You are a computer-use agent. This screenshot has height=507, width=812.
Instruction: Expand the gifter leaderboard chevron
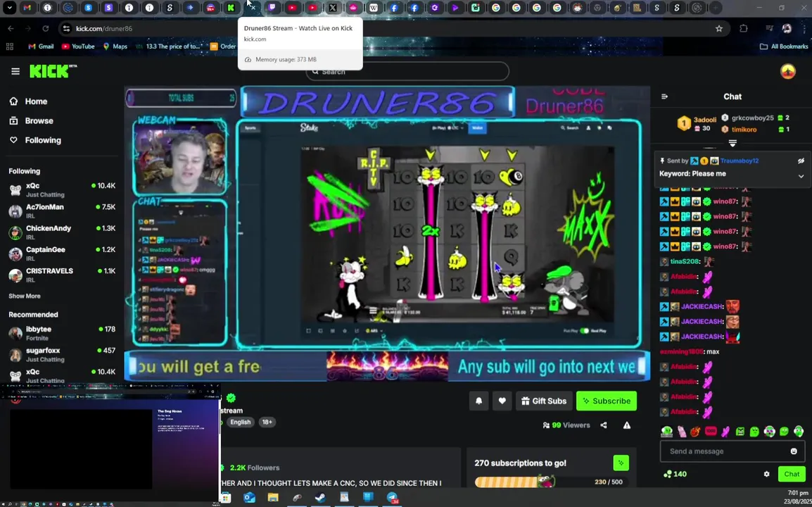(x=732, y=142)
